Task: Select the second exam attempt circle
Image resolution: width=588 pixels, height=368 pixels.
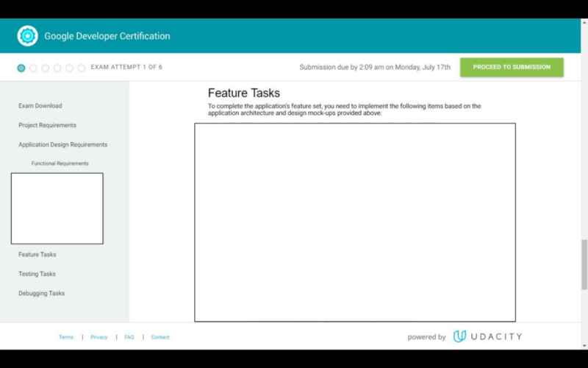Action: click(33, 68)
